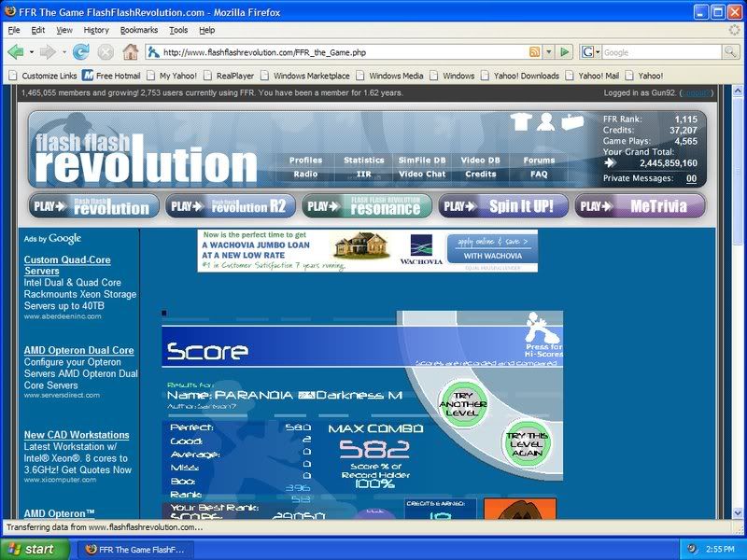This screenshot has height=560, width=747.
Task: Click the RSS feed icon in address bar
Action: tap(534, 52)
